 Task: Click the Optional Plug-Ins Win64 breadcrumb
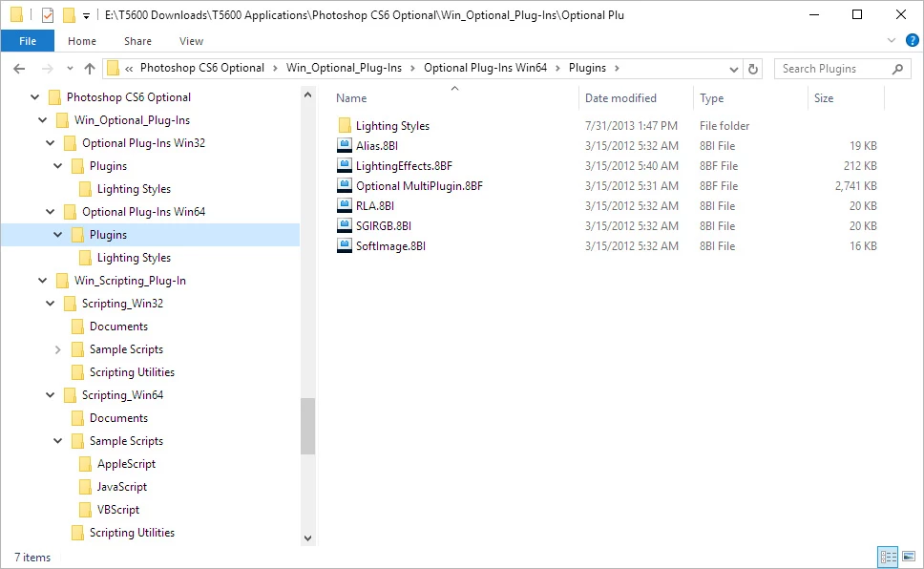486,68
